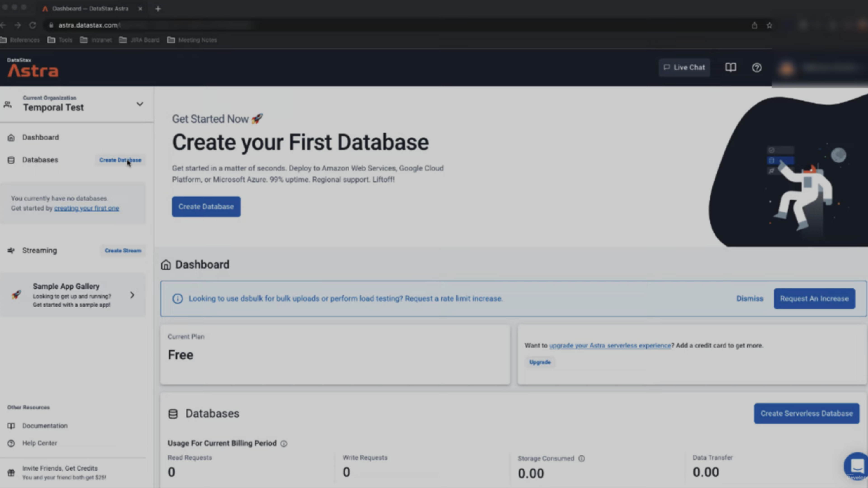Screen dimensions: 868x488
Task: Open documentation book icon in header
Action: (x=731, y=67)
